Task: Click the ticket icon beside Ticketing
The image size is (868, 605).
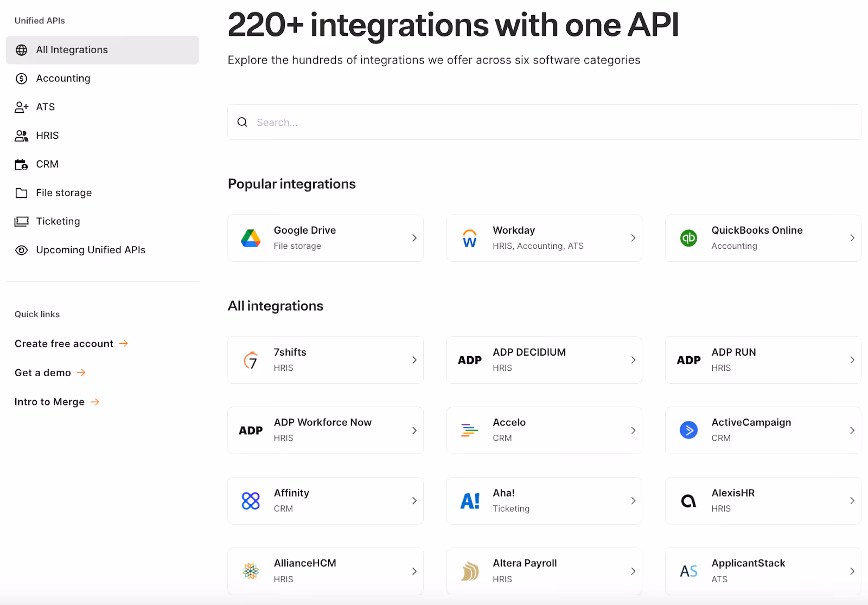Action: click(21, 221)
